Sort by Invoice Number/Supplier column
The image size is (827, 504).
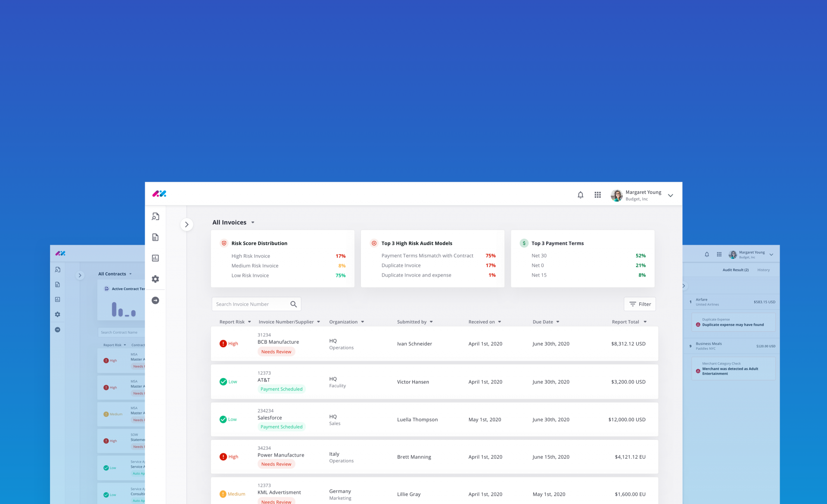click(289, 322)
